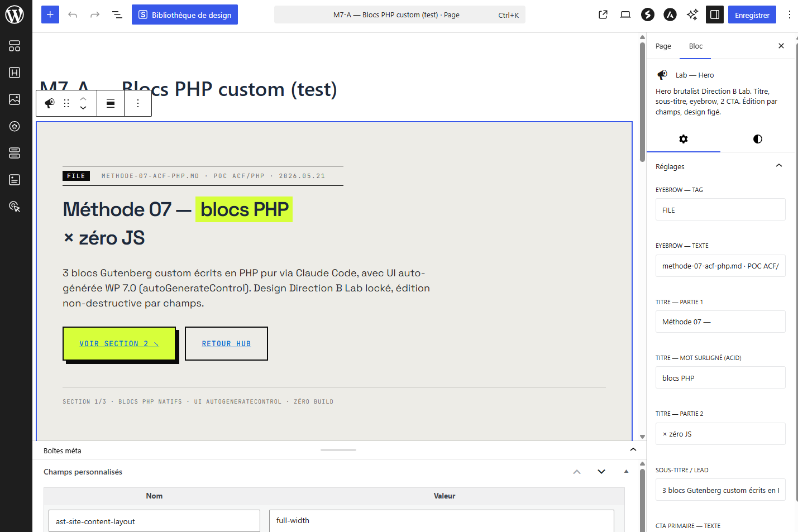Select the gear settings tab
The width and height of the screenshot is (798, 532).
(x=684, y=139)
